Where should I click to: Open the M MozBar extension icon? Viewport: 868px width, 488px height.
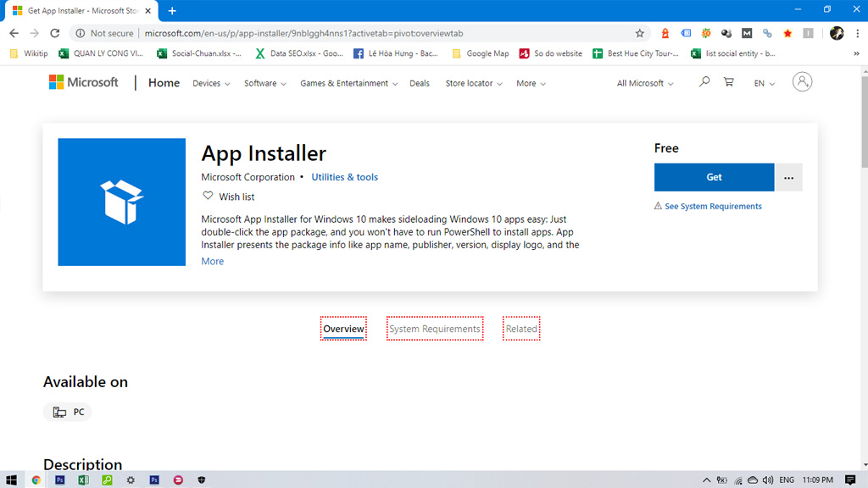747,33
